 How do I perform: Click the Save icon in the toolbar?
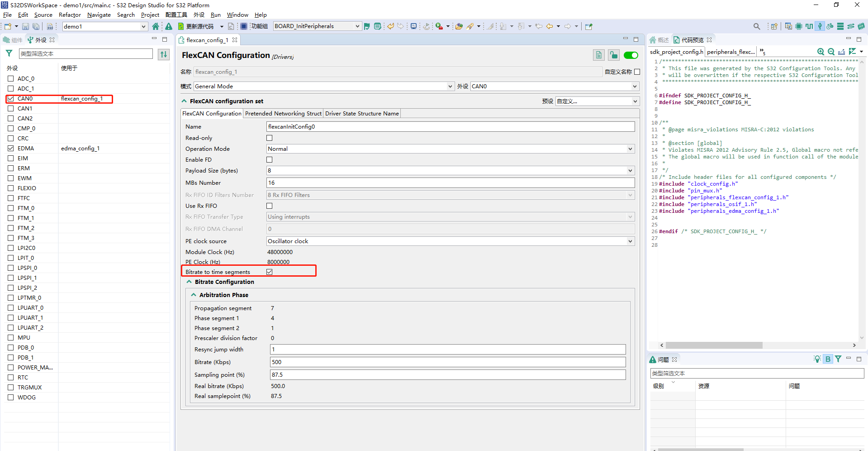pos(25,27)
